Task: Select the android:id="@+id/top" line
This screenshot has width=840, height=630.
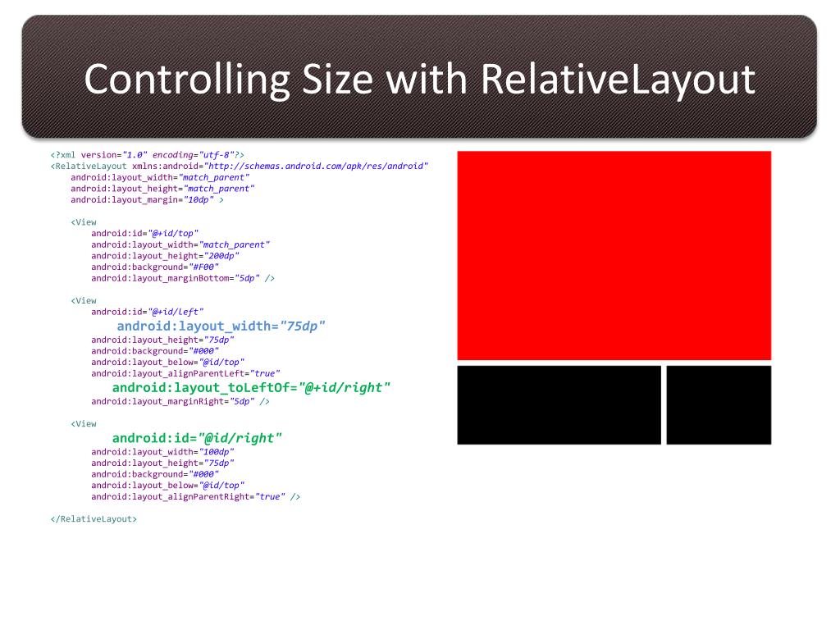Action: 144,234
